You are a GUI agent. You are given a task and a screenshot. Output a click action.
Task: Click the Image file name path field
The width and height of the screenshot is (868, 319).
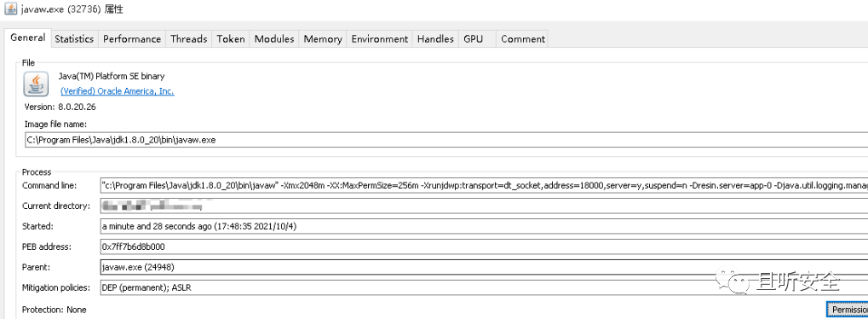coord(446,140)
